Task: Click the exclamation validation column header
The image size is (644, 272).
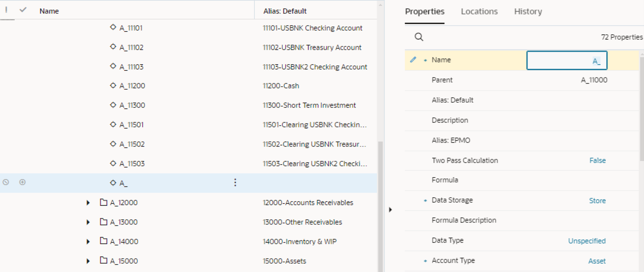Action: click(6, 10)
